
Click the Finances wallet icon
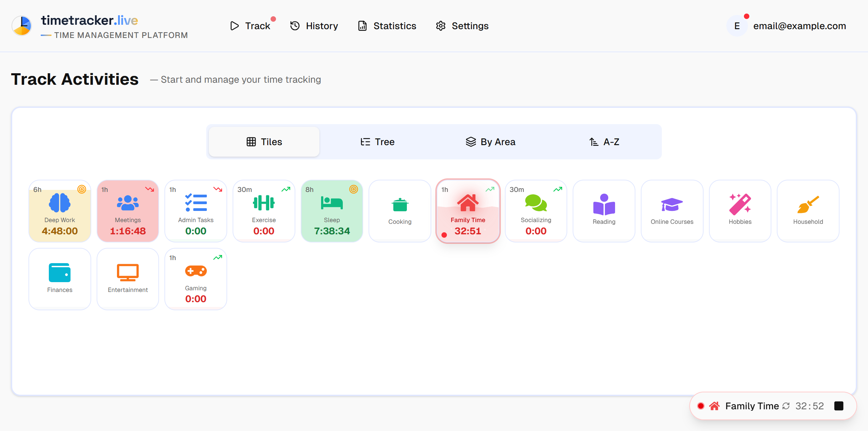click(60, 272)
